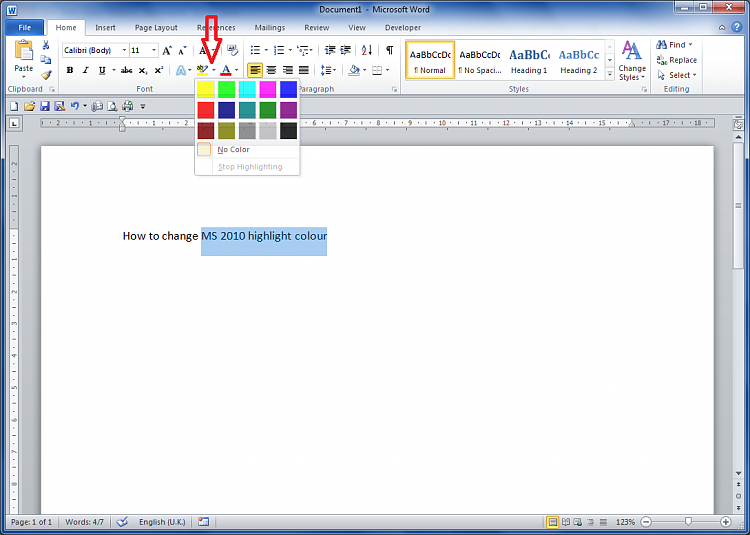Switch to Print Layout view
Image resolution: width=750 pixels, height=535 pixels.
[x=552, y=522]
